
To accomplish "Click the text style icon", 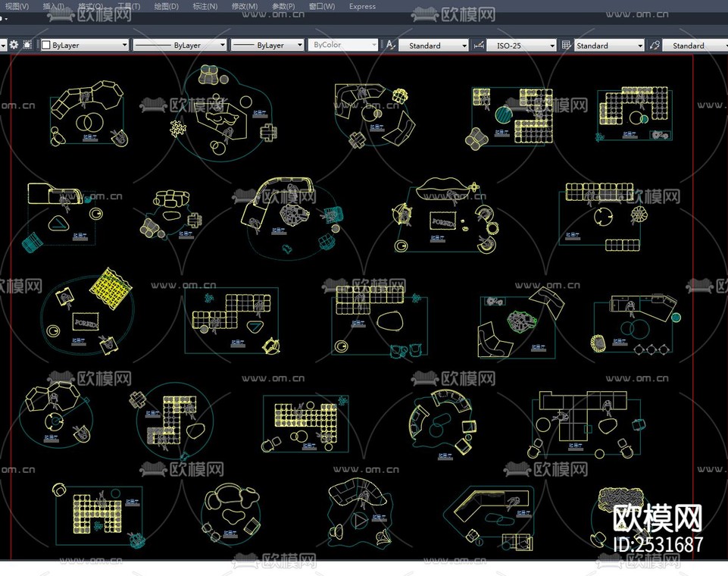I will coord(390,45).
